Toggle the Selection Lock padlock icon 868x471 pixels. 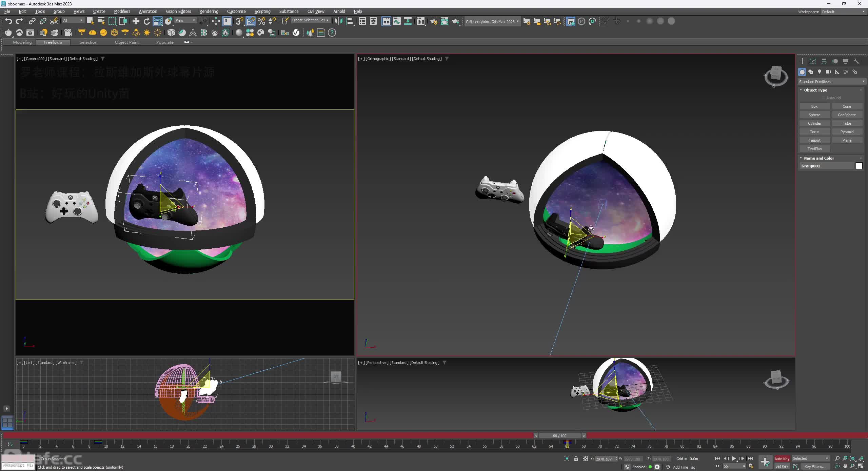tap(576, 459)
